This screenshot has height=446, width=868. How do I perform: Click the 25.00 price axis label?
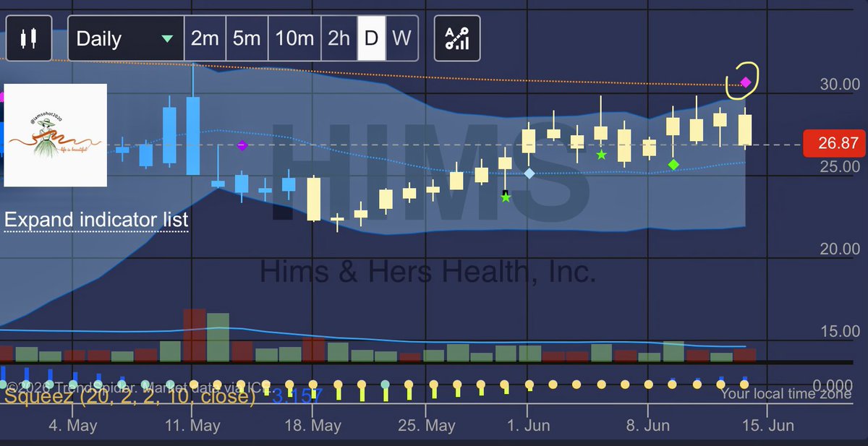(x=840, y=167)
